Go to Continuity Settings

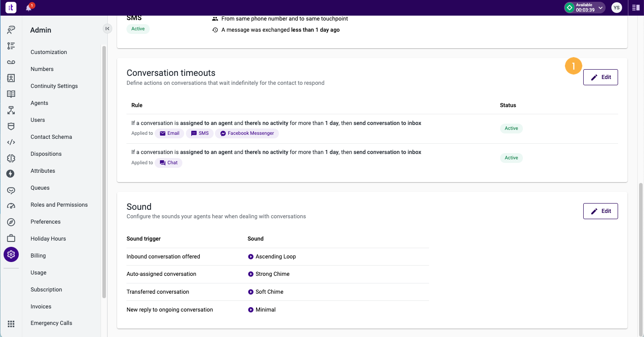54,86
